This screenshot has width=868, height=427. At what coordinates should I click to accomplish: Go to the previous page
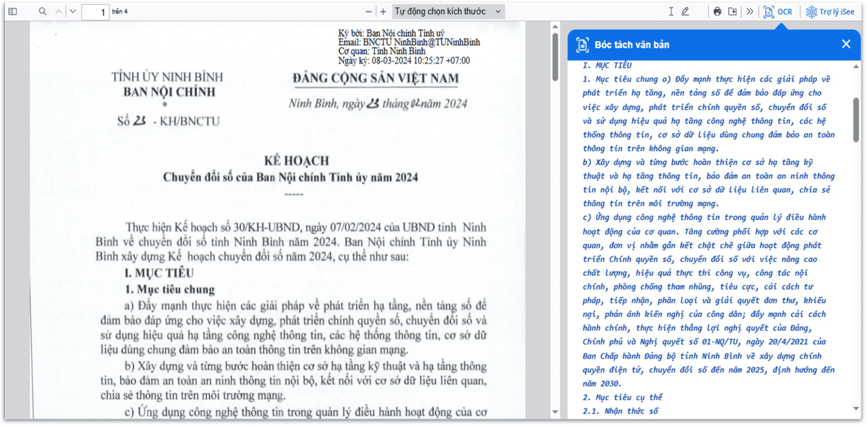[59, 11]
